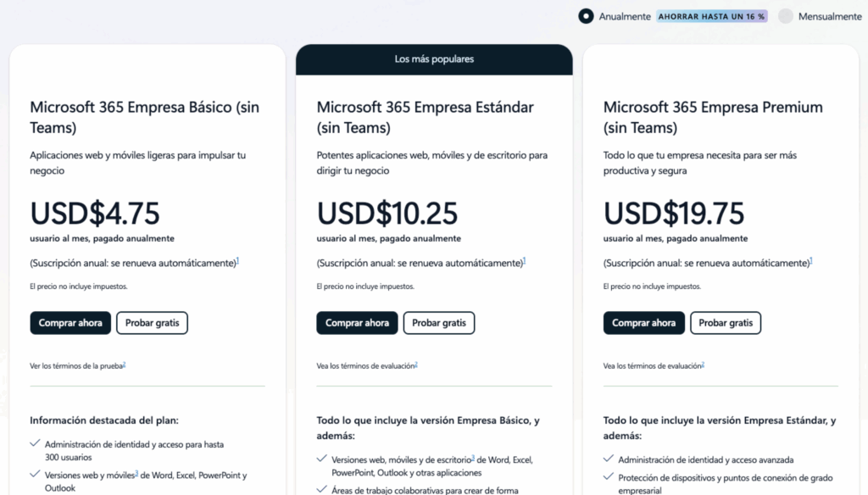
Task: Click checkmark icon beside 'Protección de dispositivos' feature
Action: (x=609, y=477)
